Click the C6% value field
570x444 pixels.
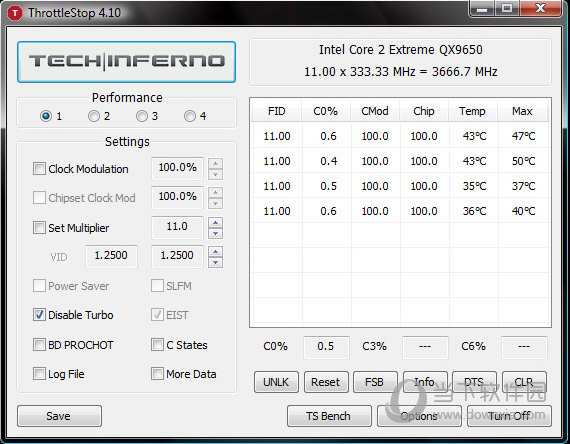[524, 347]
